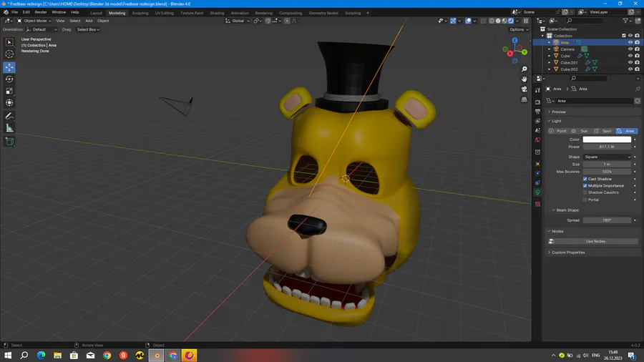
Task: Set light type to Spot
Action: (x=604, y=131)
